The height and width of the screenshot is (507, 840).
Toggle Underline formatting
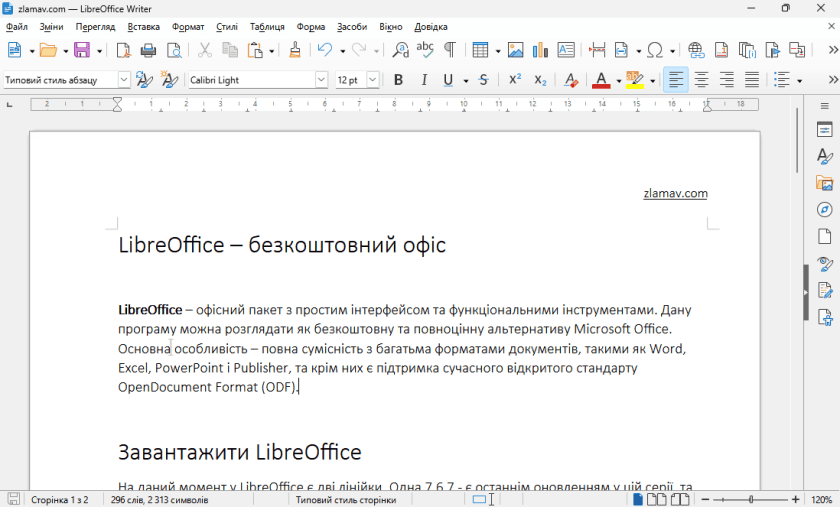click(448, 80)
